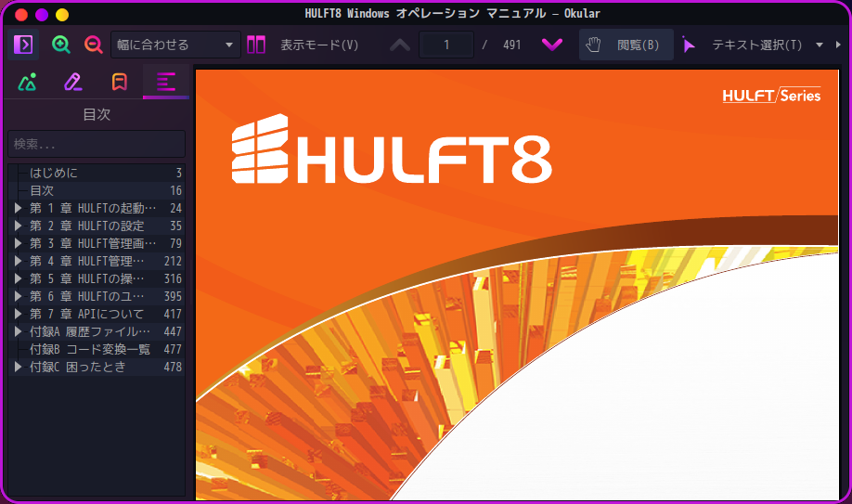Toggle the sidebar panel icon
This screenshot has width=852, height=504.
click(x=23, y=45)
